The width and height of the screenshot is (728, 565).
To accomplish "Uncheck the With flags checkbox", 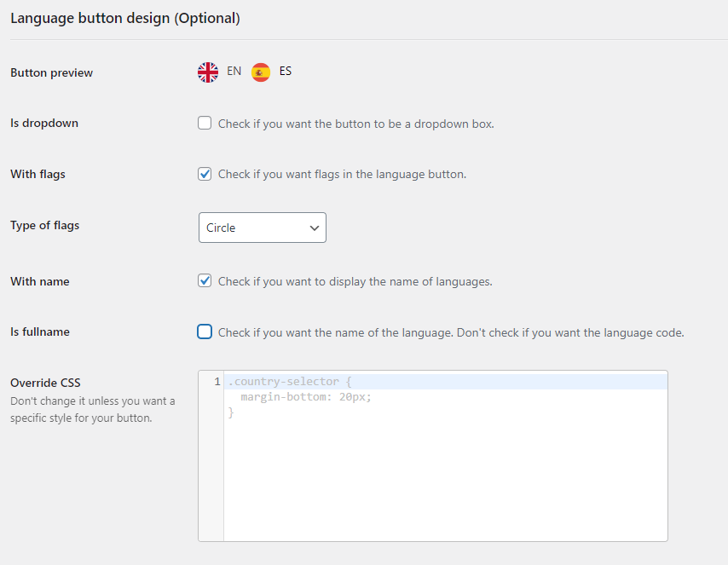I will (x=205, y=174).
